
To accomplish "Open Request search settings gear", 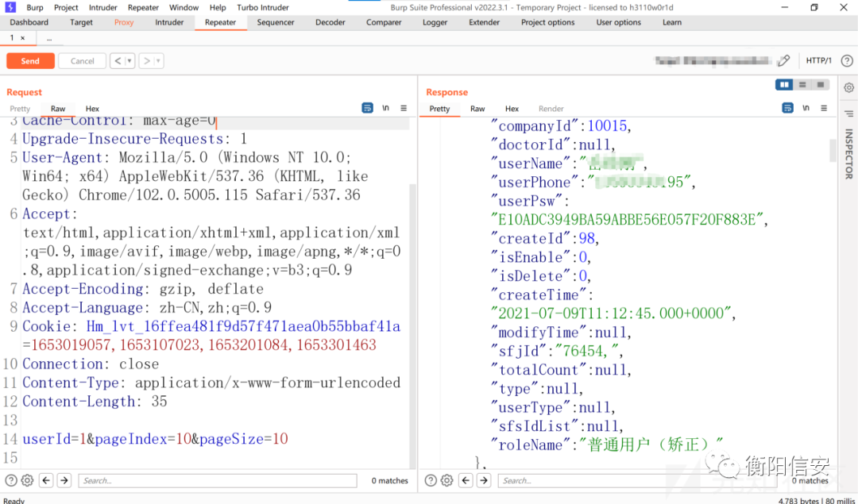I will coord(27,480).
